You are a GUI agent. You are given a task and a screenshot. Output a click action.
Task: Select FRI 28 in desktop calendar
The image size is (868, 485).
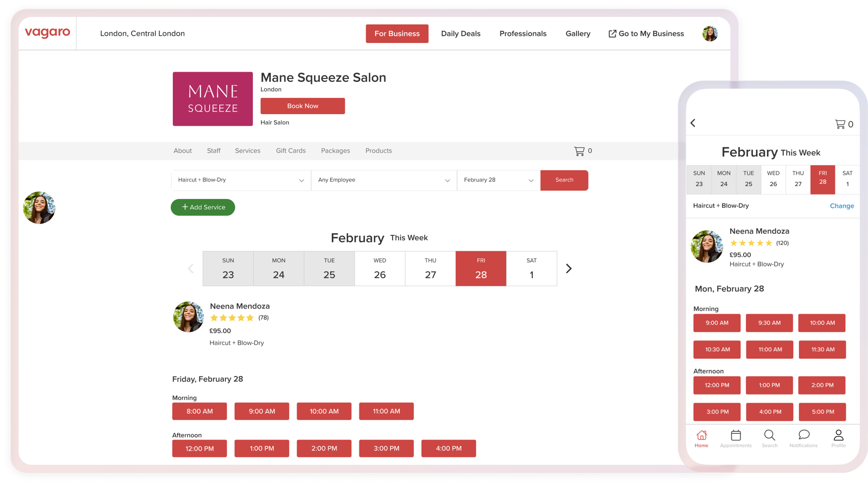[481, 268]
